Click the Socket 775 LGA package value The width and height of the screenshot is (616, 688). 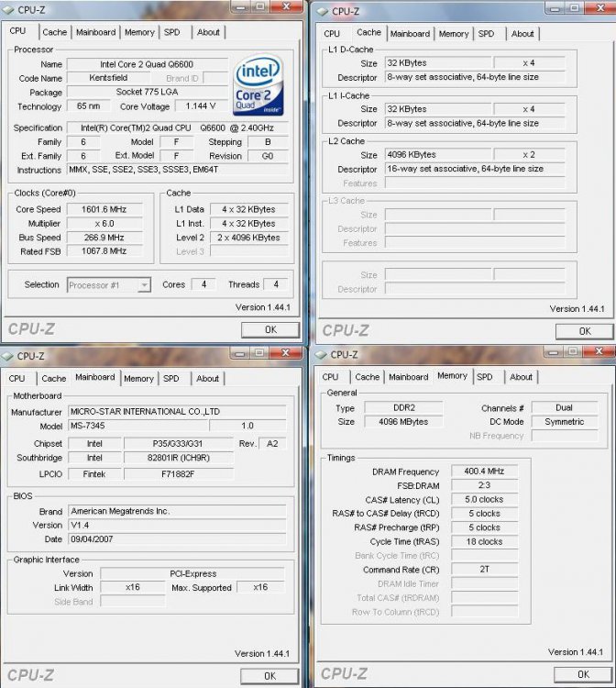point(147,92)
